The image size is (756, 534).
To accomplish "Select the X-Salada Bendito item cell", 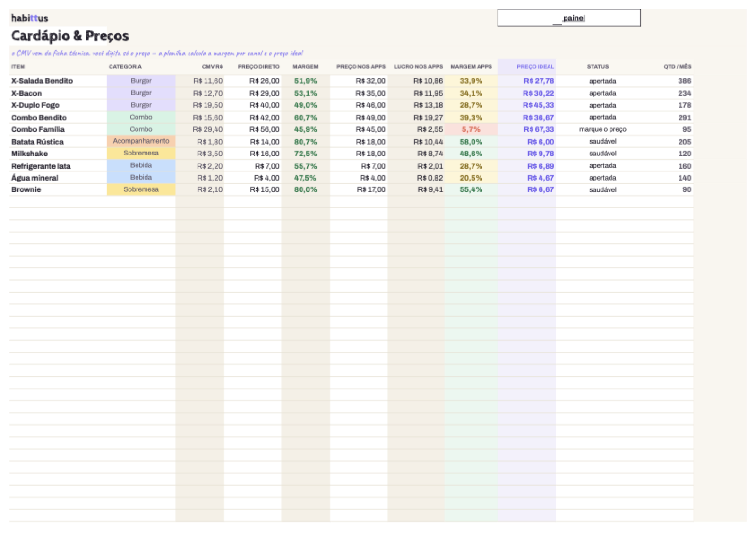I will (58, 81).
